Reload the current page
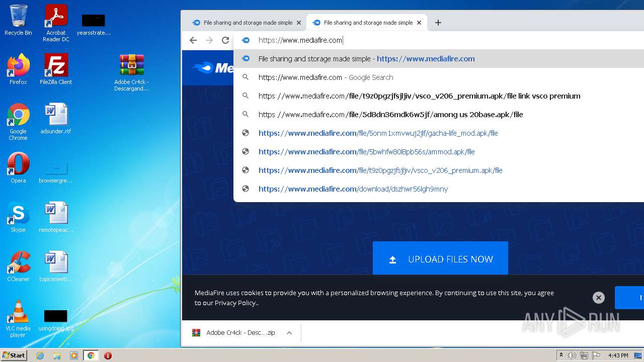This screenshot has height=362, width=644. pyautogui.click(x=225, y=40)
